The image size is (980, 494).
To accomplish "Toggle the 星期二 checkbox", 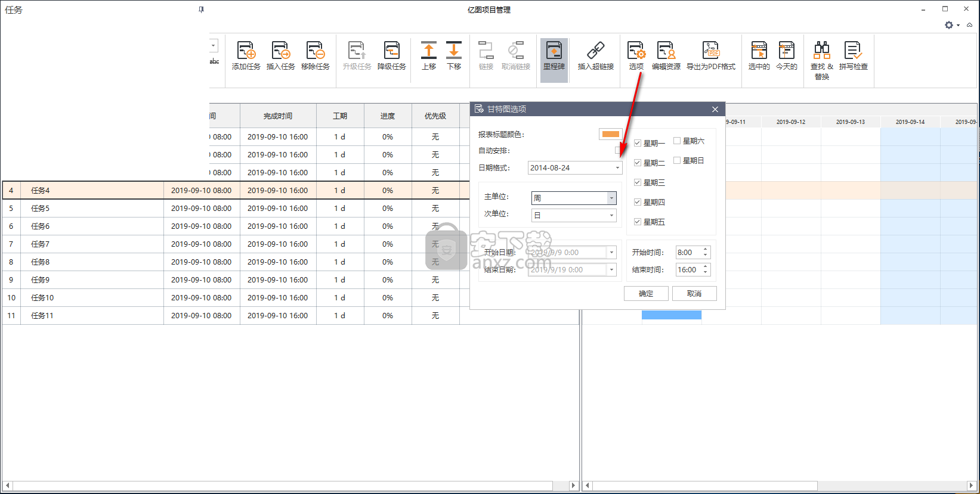I will (x=638, y=163).
